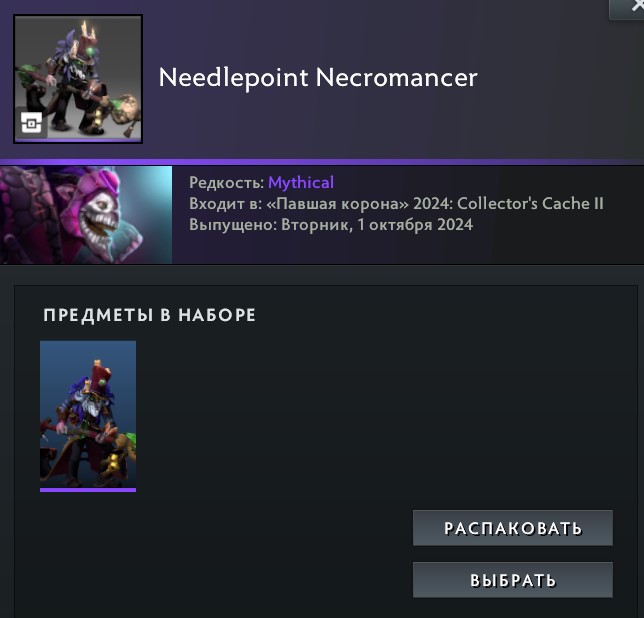Click the Выпущено label
This screenshot has height=618, width=644.
point(233,225)
